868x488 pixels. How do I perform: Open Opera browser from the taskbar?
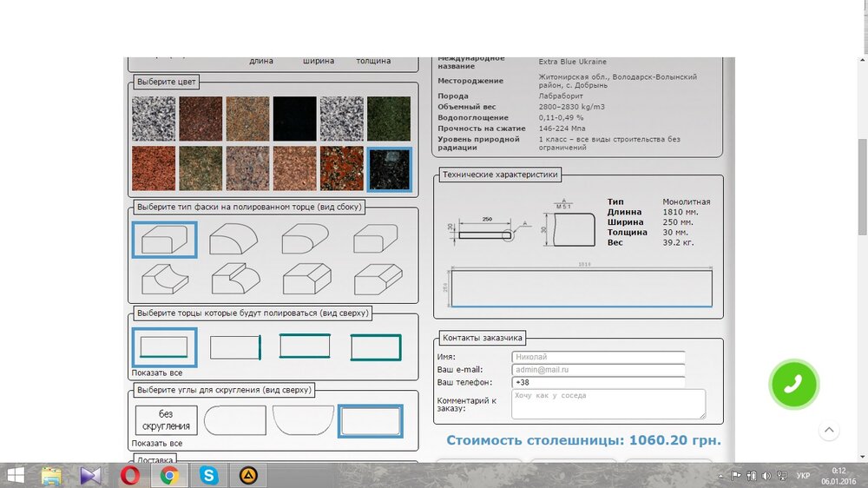129,475
